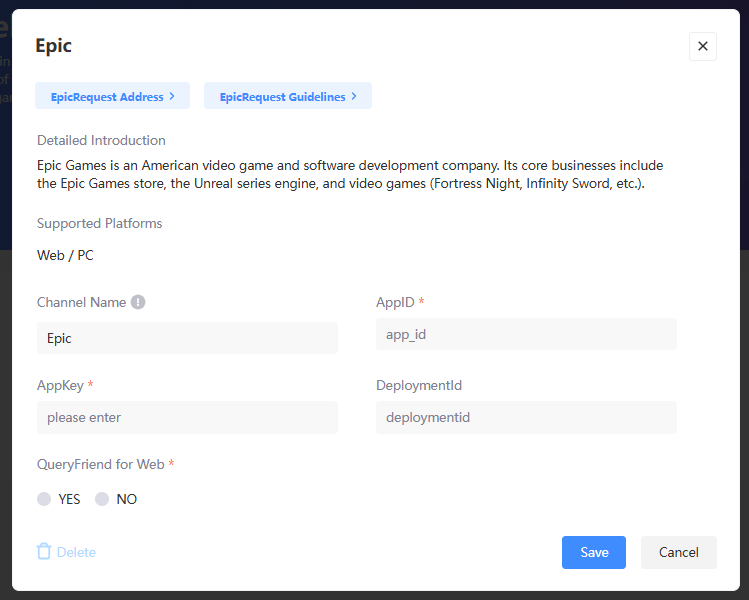This screenshot has height=600, width=749.
Task: Click the Epic dialog title
Action: (54, 46)
